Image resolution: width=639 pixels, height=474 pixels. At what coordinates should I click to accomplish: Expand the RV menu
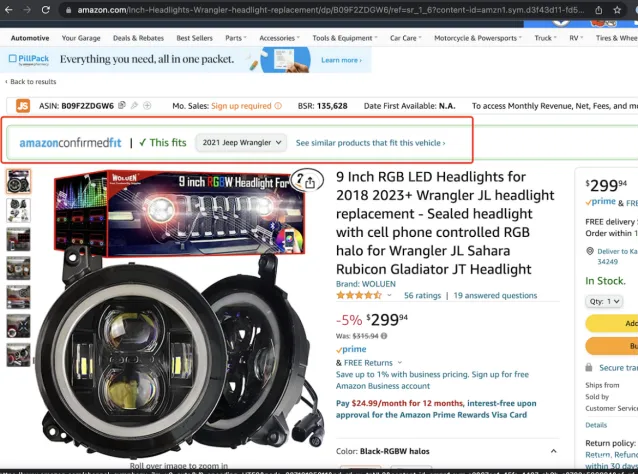(576, 38)
